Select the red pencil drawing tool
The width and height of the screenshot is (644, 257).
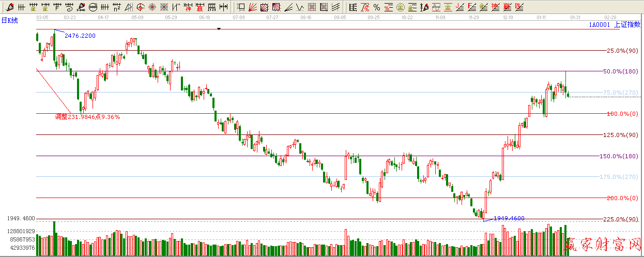(10, 7)
